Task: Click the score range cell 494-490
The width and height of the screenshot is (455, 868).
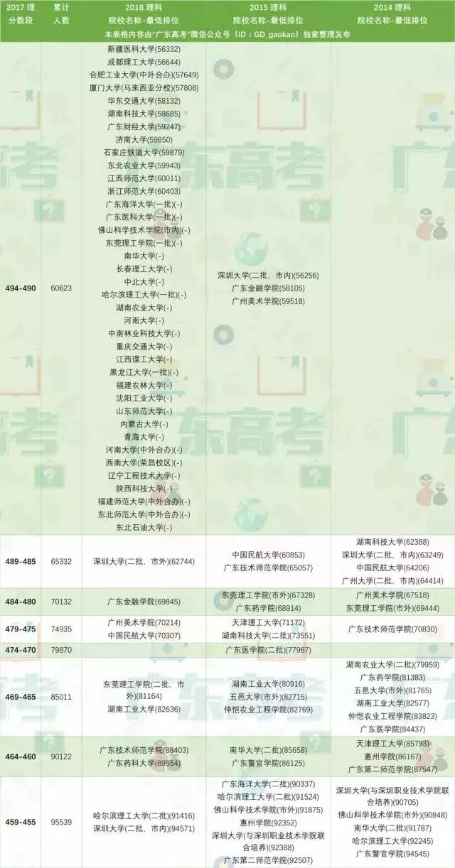Action: [21, 288]
